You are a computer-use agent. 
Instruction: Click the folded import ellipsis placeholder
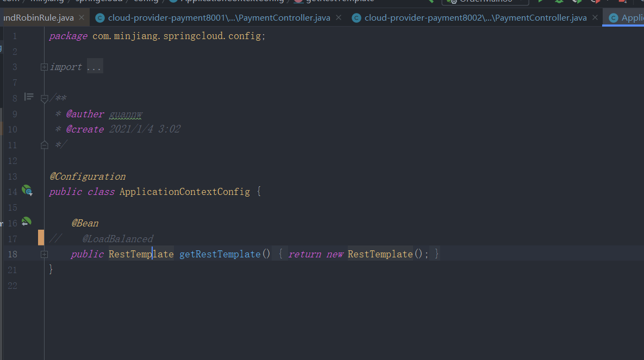coord(95,66)
